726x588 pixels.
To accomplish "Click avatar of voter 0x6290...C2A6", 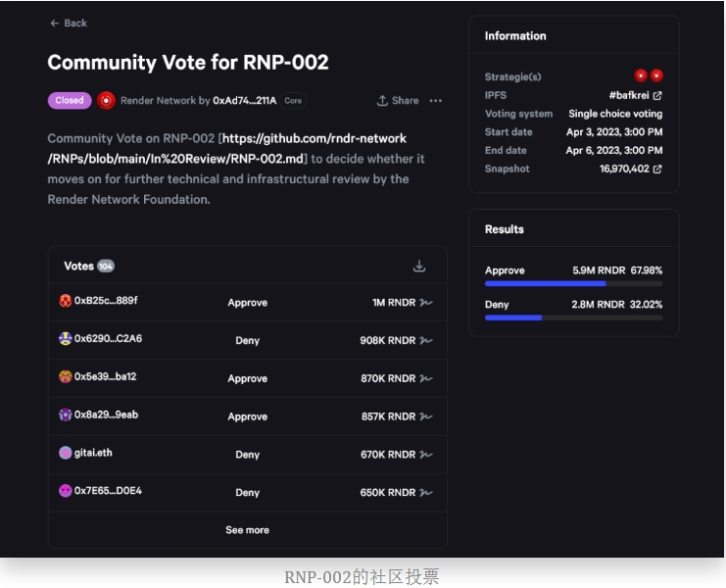I will pos(66,338).
